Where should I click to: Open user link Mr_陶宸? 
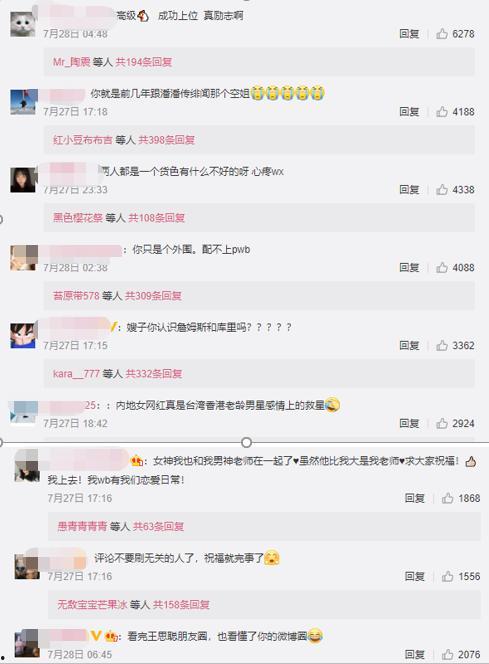point(72,62)
